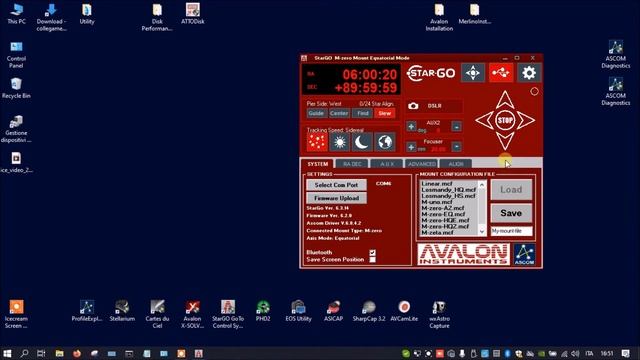Open Recycle Bin on desktop

16,88
